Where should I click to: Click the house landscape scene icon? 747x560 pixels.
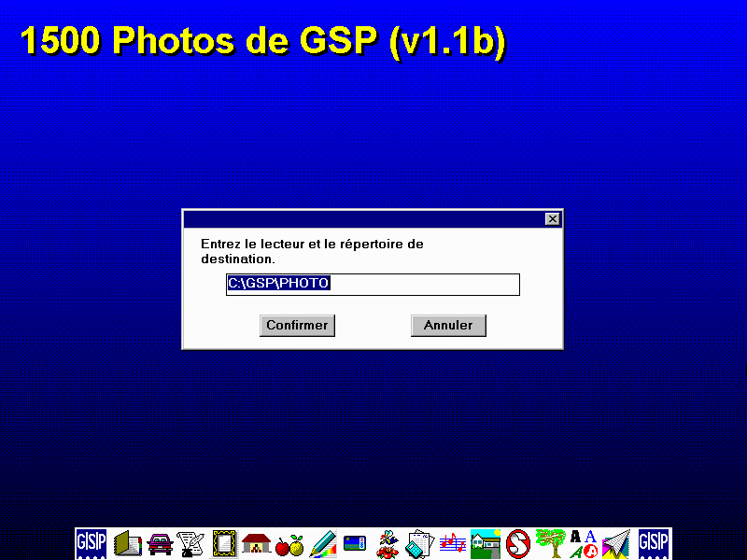click(485, 543)
